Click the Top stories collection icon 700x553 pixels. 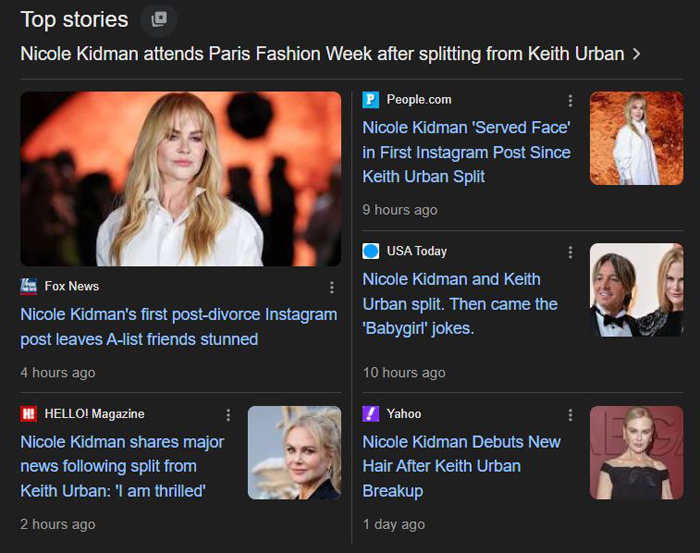click(x=158, y=19)
